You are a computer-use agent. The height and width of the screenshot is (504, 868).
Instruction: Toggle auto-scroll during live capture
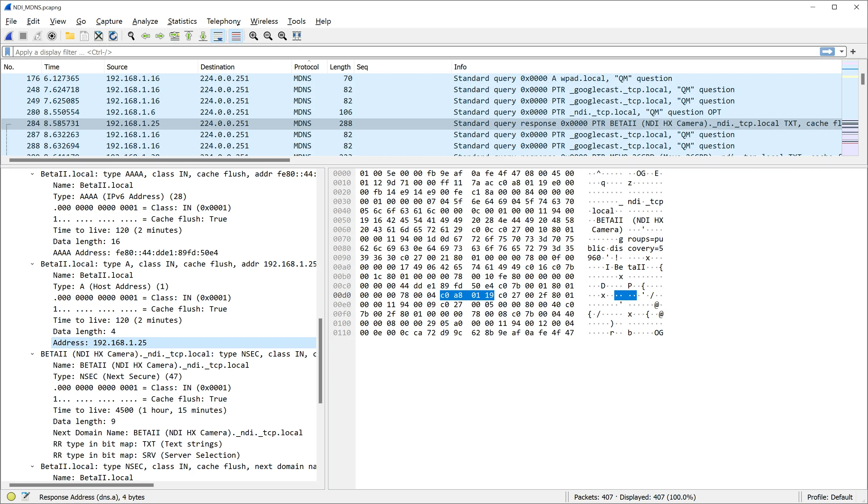[218, 36]
